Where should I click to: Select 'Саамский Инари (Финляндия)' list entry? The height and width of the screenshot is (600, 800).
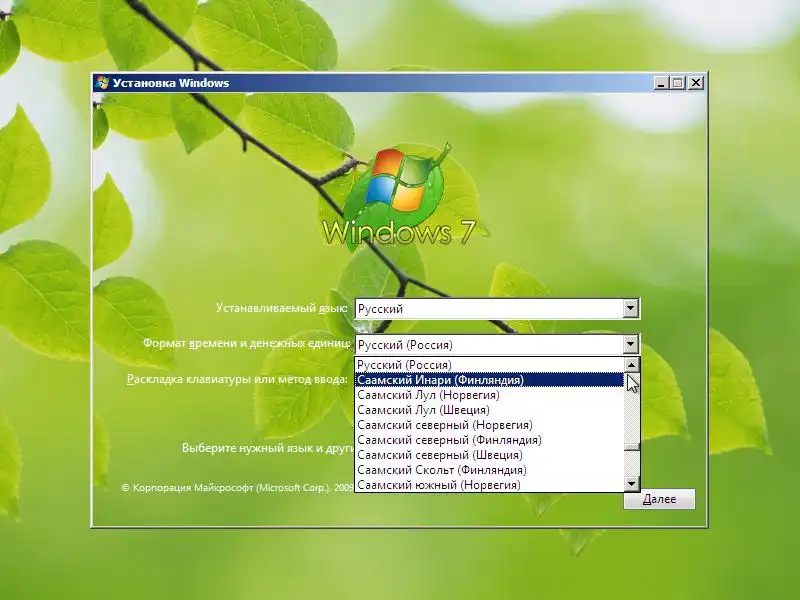[489, 380]
